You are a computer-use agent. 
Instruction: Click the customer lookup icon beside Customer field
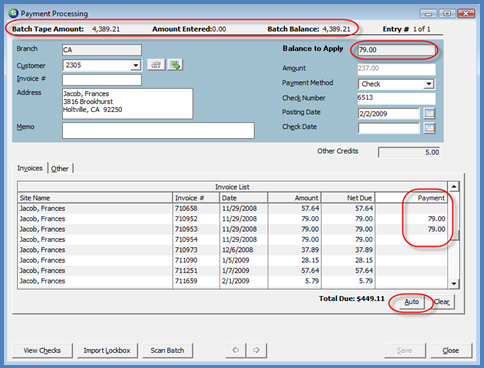point(156,65)
